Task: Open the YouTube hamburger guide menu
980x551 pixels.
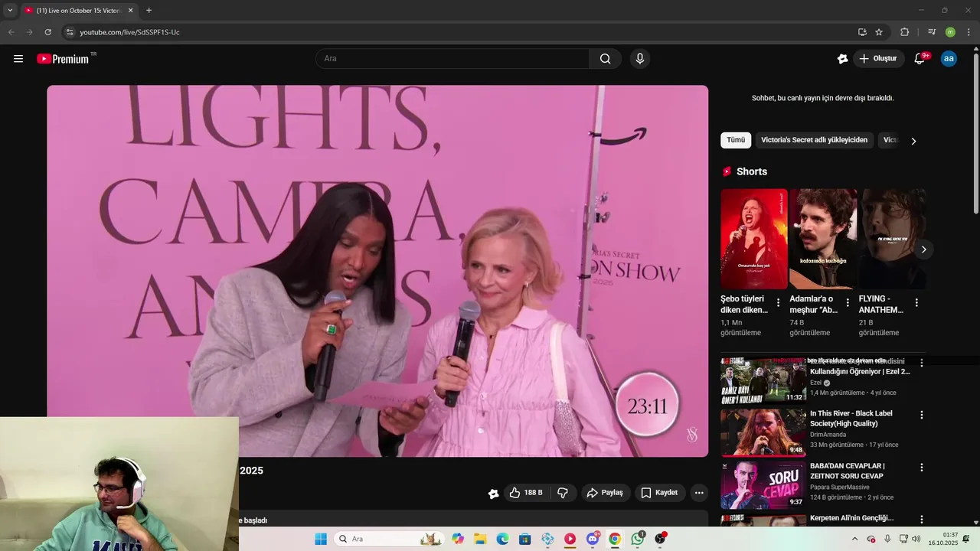Action: coord(18,59)
